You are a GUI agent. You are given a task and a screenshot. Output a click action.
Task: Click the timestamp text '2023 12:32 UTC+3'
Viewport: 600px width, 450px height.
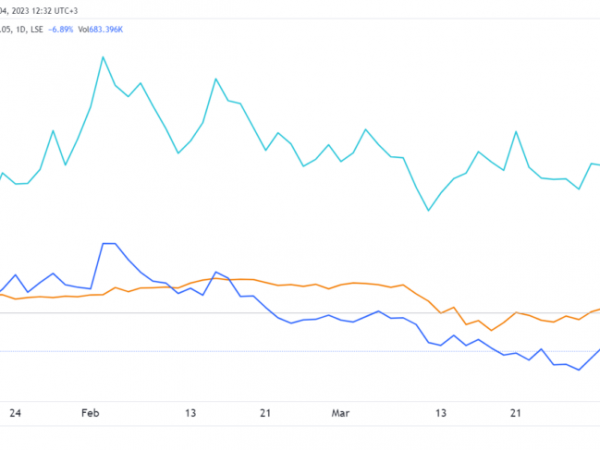coord(45,11)
